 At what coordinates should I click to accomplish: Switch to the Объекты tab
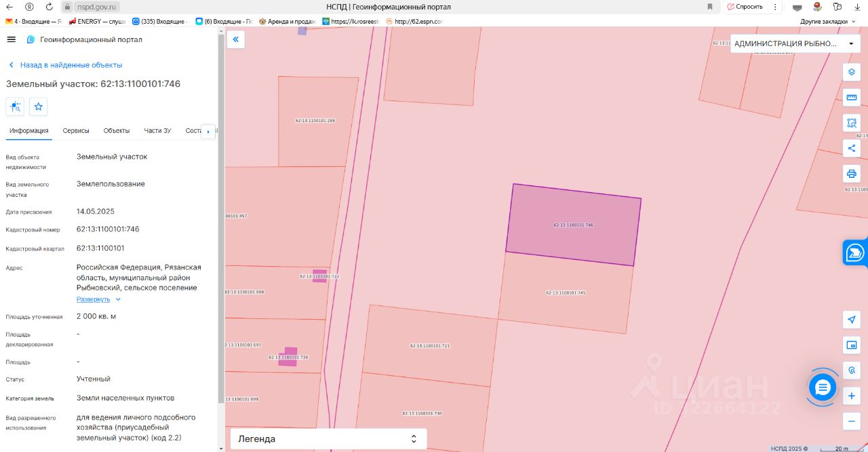point(117,131)
